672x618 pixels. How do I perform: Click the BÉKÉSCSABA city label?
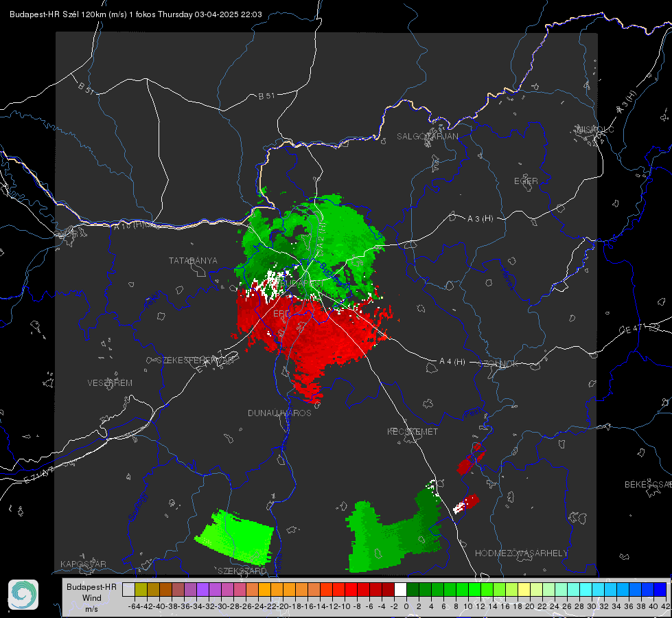click(648, 485)
